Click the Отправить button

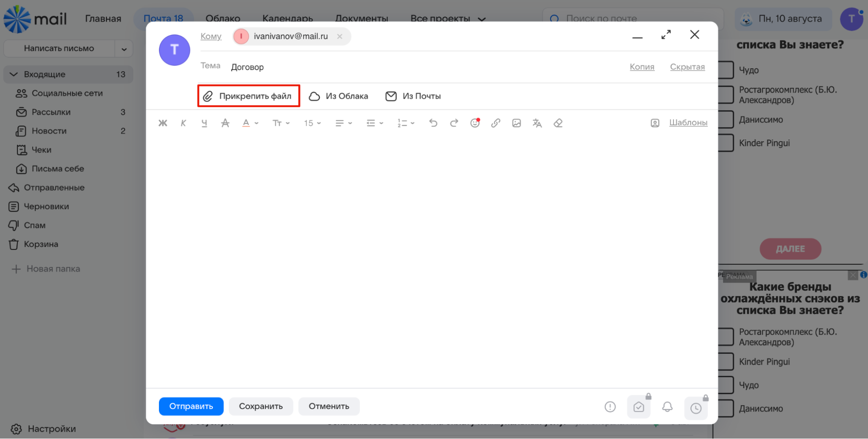click(x=191, y=406)
